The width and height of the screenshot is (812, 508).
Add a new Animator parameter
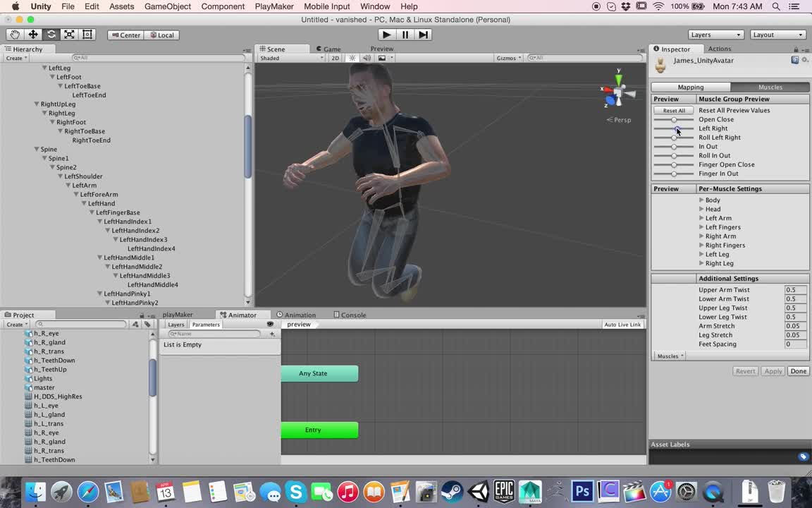pyautogui.click(x=272, y=334)
